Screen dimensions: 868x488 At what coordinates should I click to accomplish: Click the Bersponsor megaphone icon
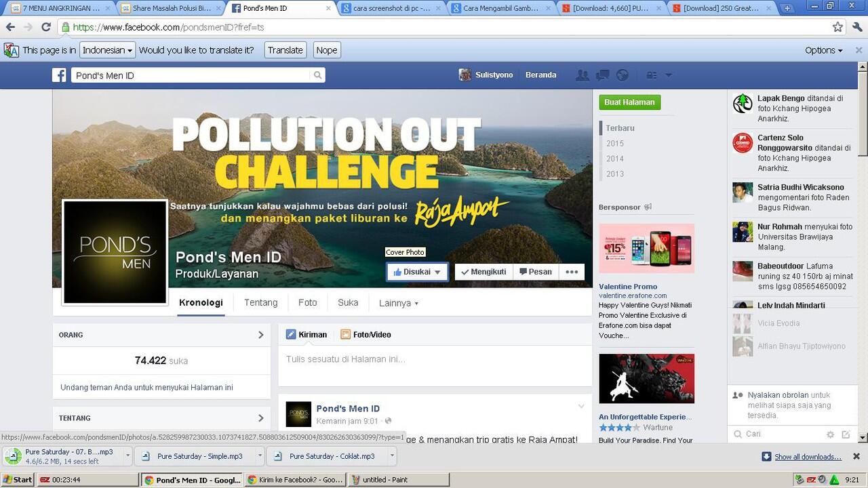pos(648,207)
